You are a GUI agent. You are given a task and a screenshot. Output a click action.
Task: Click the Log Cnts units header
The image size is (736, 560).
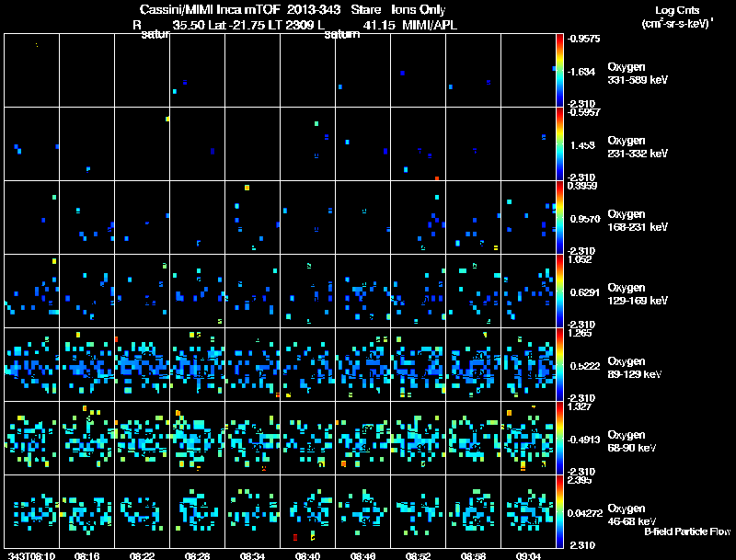click(x=675, y=17)
